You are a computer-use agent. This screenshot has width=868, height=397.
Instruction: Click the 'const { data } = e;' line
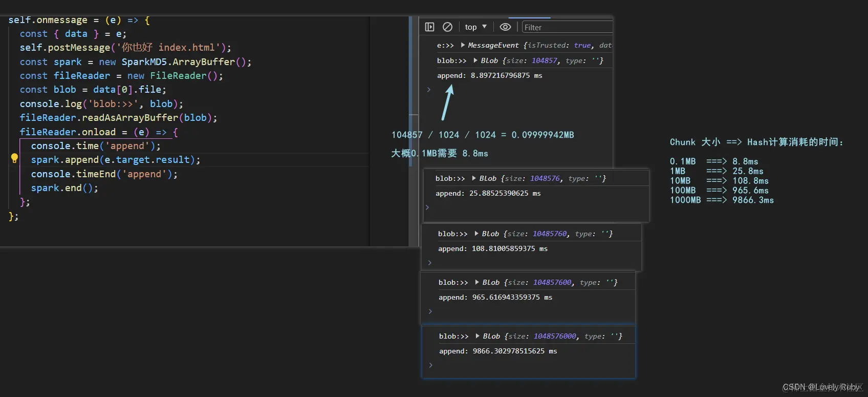click(x=73, y=34)
